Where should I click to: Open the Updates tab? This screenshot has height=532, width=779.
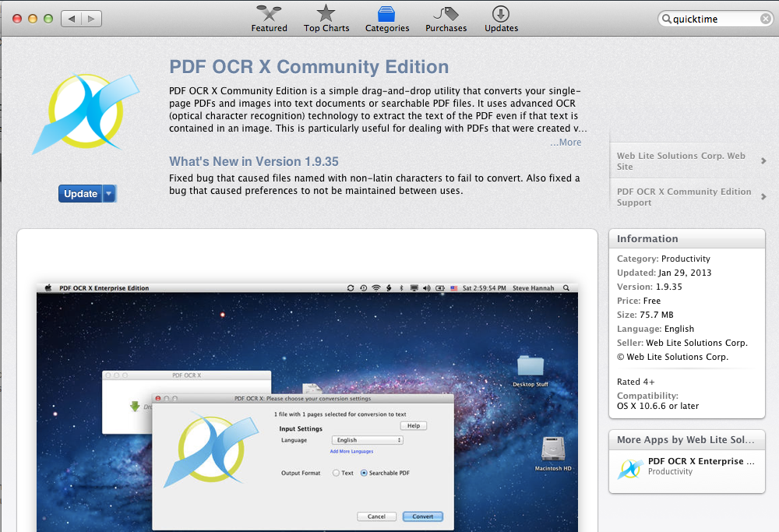[501, 19]
